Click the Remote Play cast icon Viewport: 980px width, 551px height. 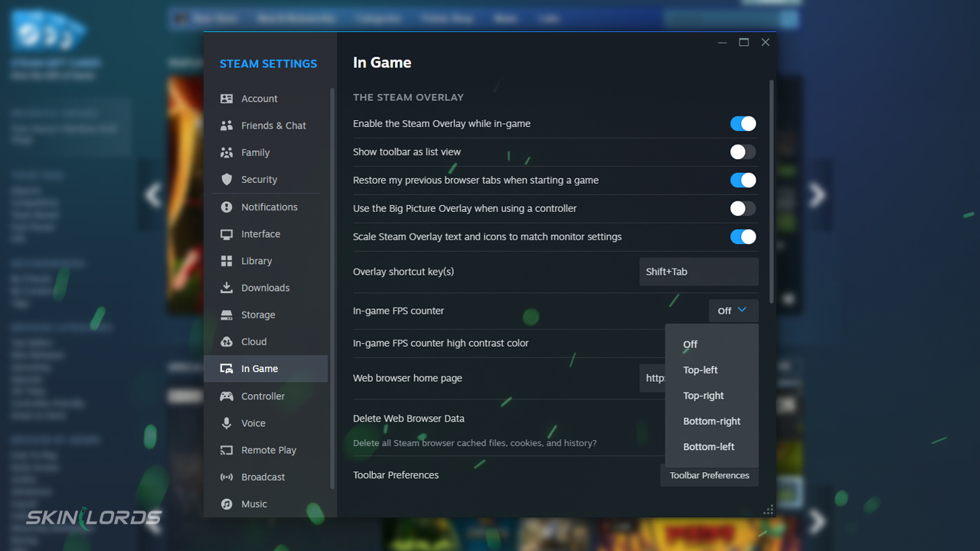[x=227, y=450]
